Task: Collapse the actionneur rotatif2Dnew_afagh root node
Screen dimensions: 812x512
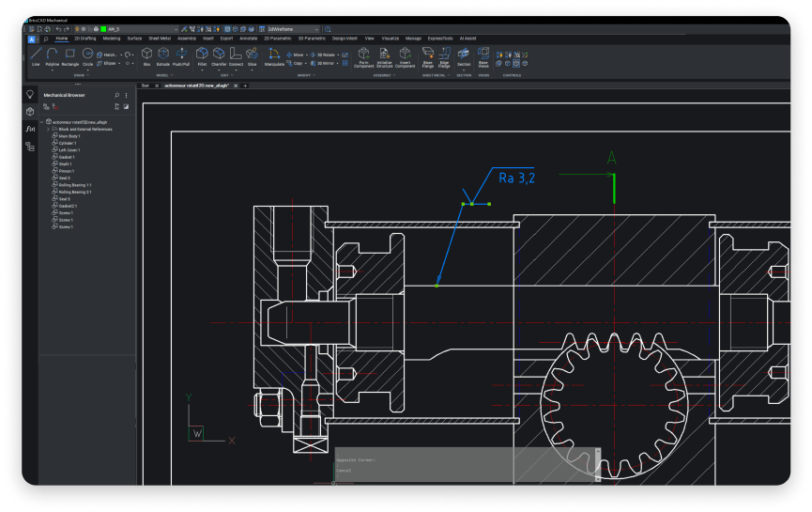Action: [x=42, y=122]
